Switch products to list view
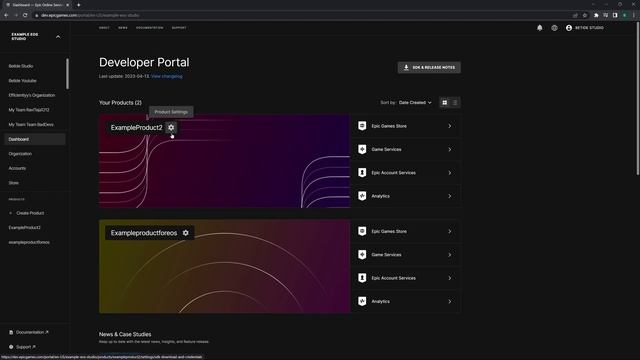The width and height of the screenshot is (640, 360). click(455, 102)
